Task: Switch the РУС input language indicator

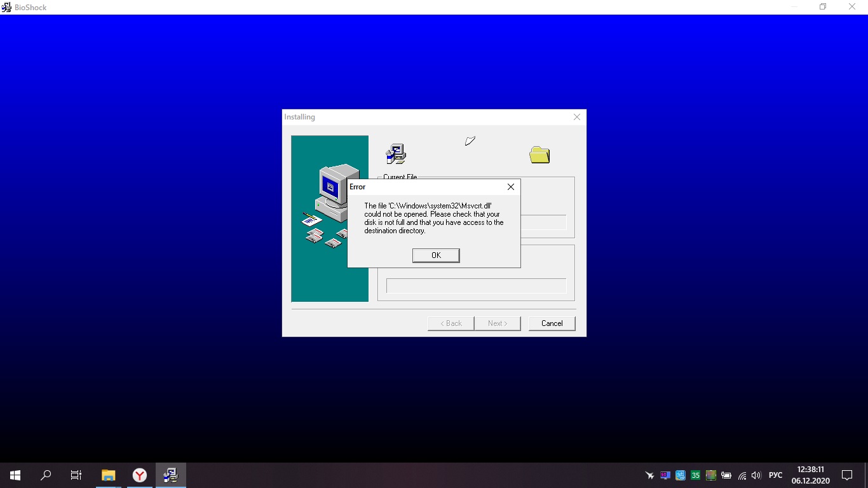Action: (x=775, y=475)
